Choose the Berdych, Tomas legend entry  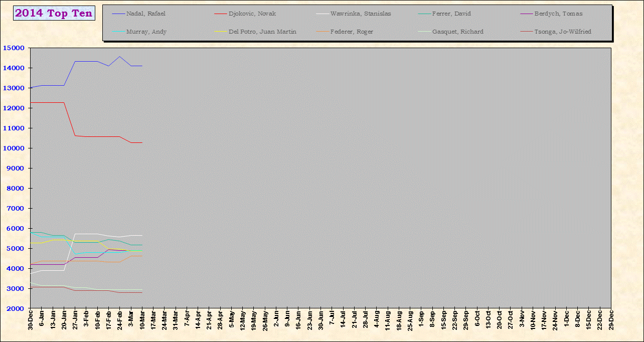[558, 14]
